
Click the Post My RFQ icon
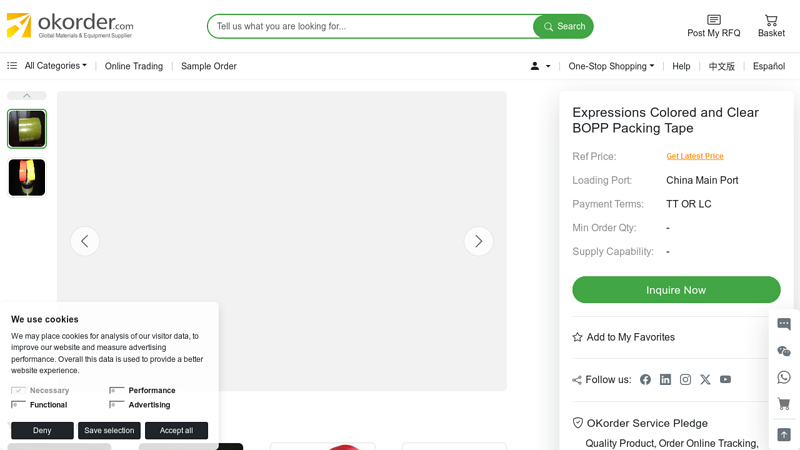point(713,20)
